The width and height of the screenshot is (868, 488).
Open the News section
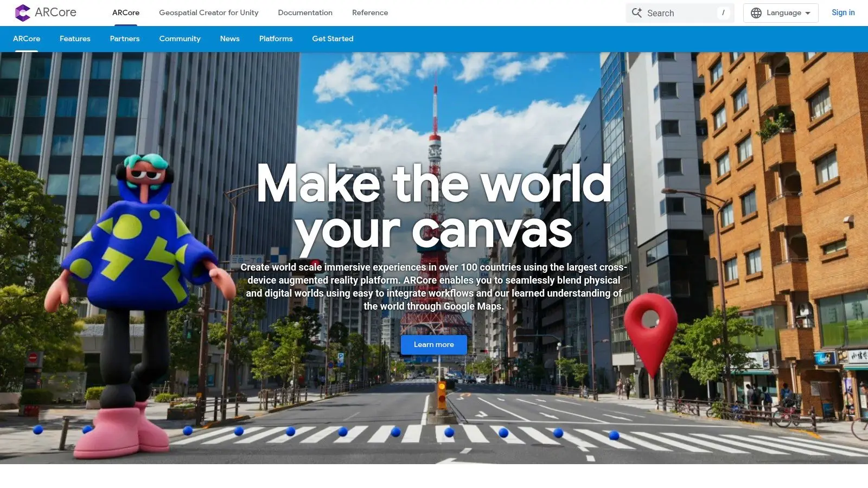pyautogui.click(x=229, y=38)
